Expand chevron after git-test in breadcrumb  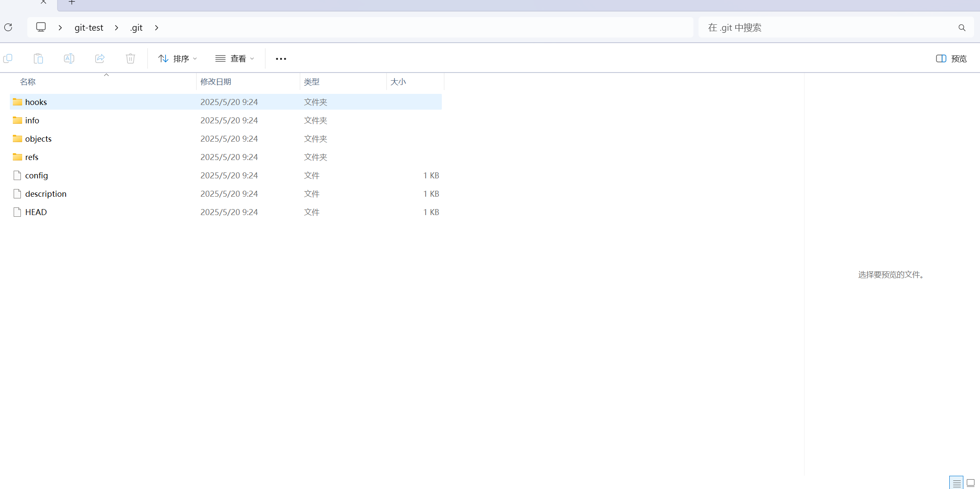click(116, 28)
